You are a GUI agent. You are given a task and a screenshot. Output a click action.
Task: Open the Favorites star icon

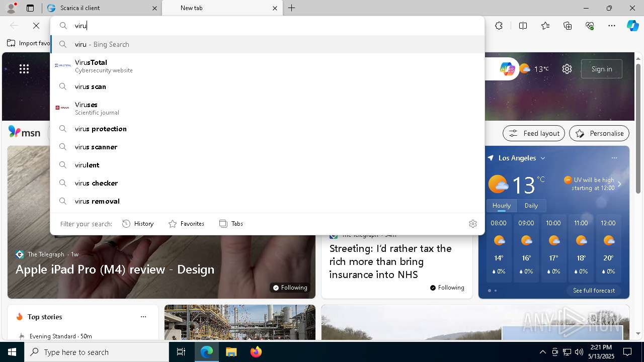click(x=545, y=26)
